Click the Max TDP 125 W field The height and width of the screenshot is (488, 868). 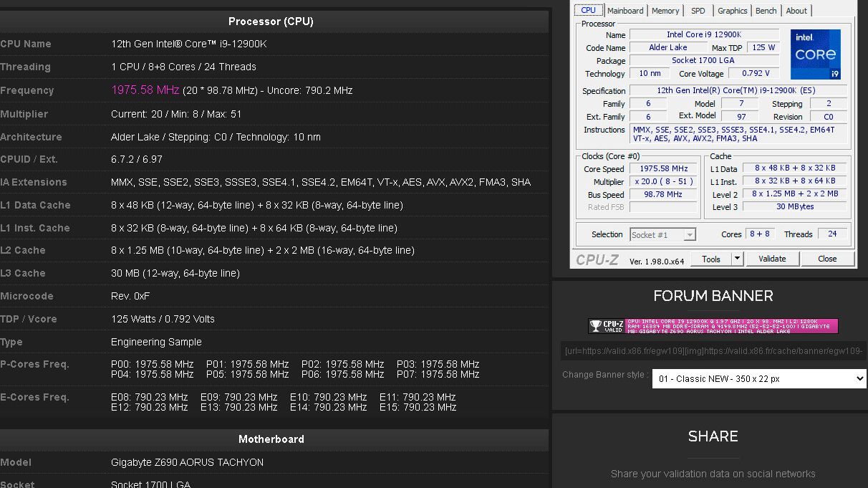pyautogui.click(x=763, y=47)
